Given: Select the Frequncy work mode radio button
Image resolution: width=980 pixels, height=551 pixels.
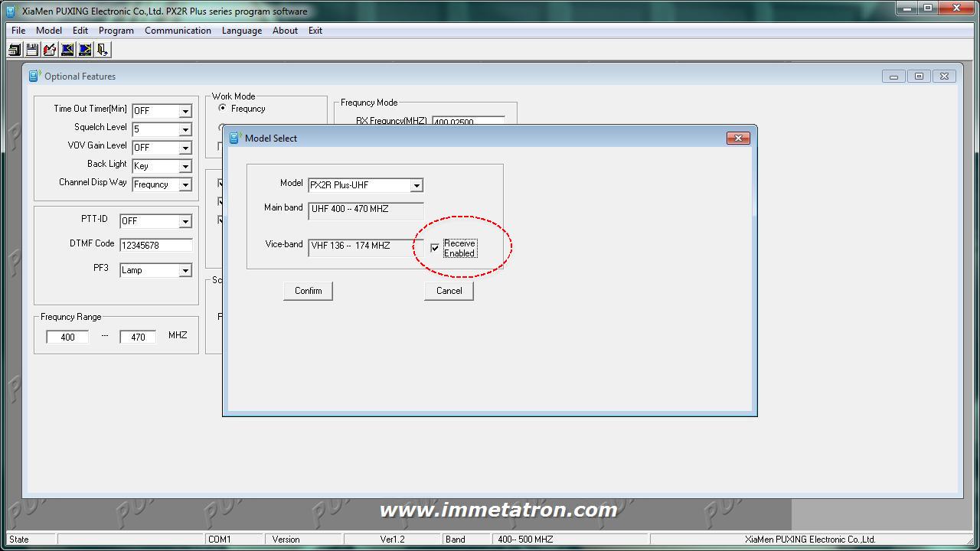Looking at the screenshot, I should click(x=223, y=109).
